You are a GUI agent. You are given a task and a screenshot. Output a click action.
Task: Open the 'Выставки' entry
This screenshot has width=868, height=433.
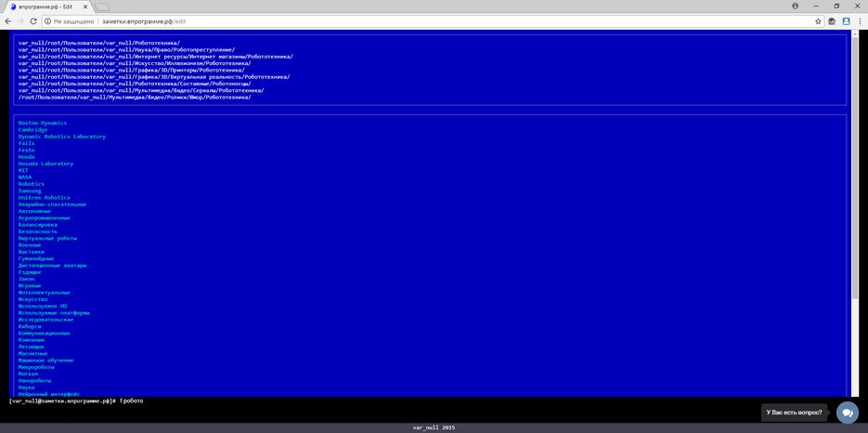(31, 252)
